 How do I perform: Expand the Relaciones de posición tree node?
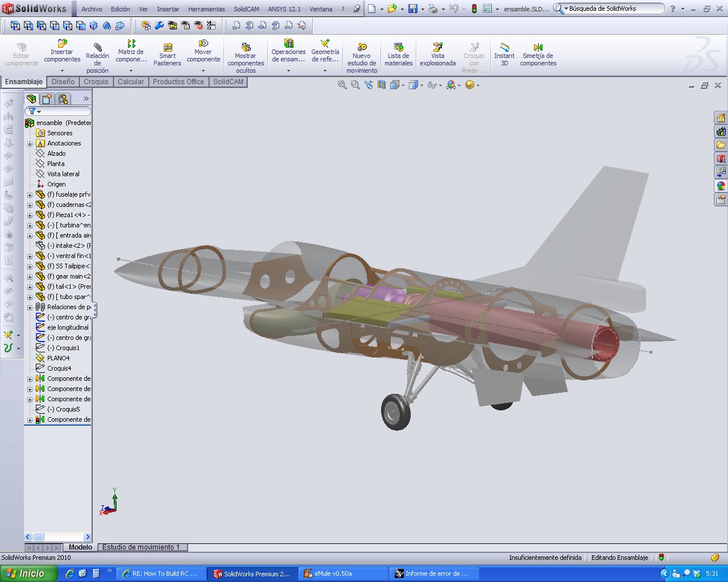pos(30,307)
